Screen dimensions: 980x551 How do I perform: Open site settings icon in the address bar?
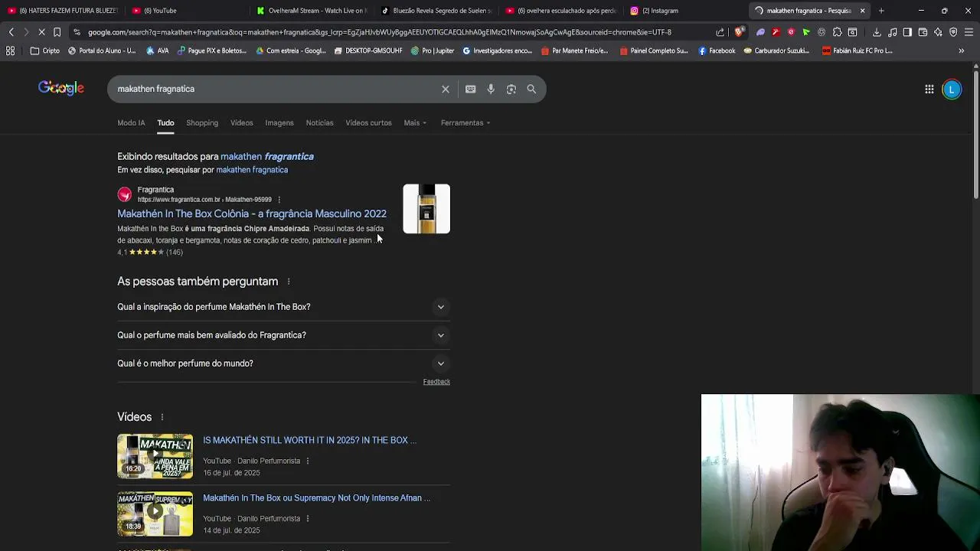(x=77, y=32)
